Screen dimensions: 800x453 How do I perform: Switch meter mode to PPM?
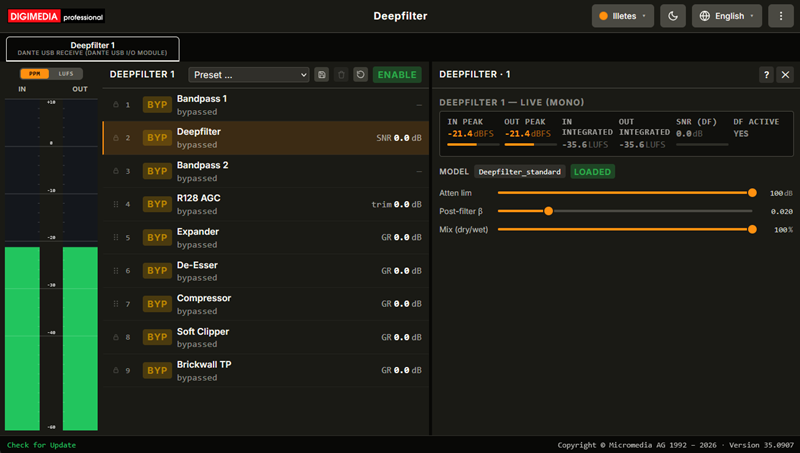point(35,74)
